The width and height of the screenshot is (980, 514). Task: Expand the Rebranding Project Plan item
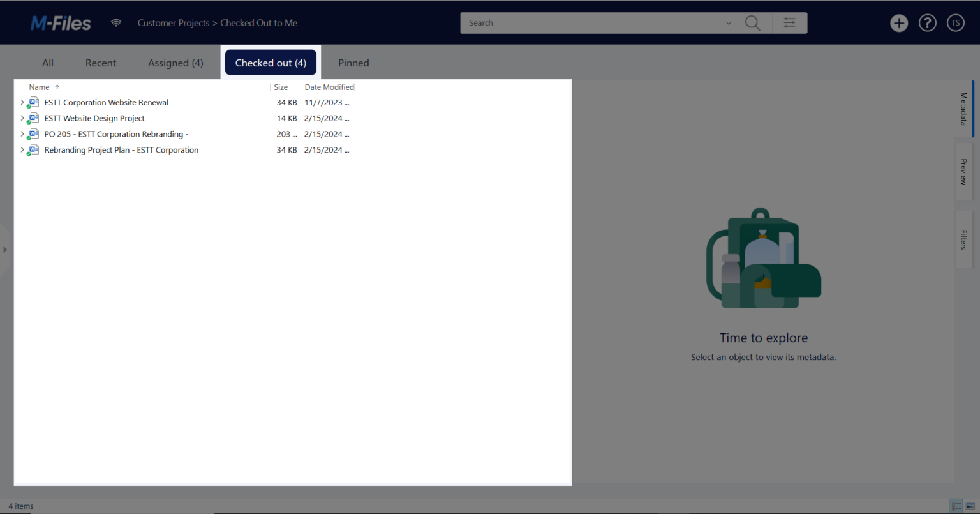click(x=22, y=149)
